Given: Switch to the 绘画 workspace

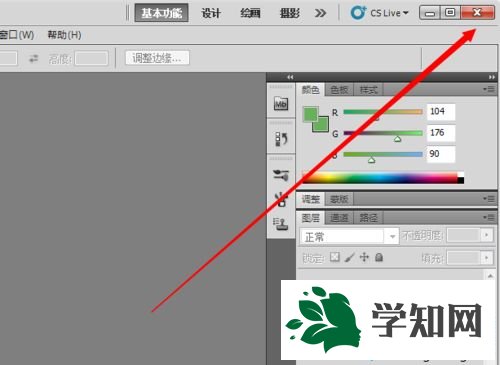Looking at the screenshot, I should [x=250, y=13].
